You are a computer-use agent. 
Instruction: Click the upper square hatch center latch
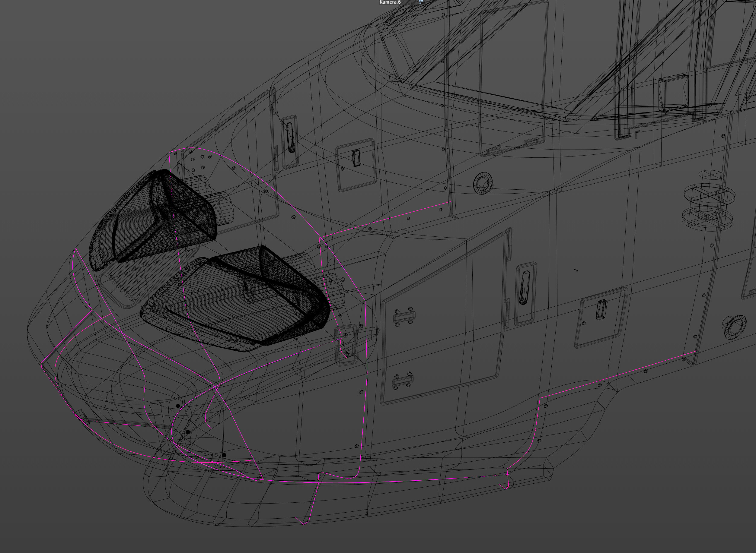(x=356, y=158)
